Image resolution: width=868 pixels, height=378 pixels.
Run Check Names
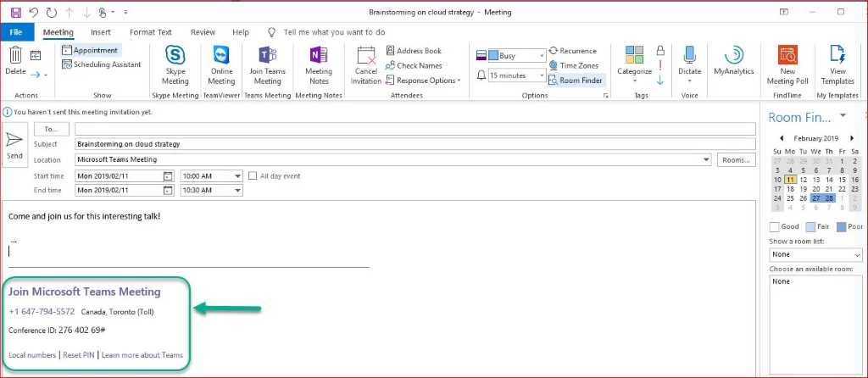coord(414,65)
